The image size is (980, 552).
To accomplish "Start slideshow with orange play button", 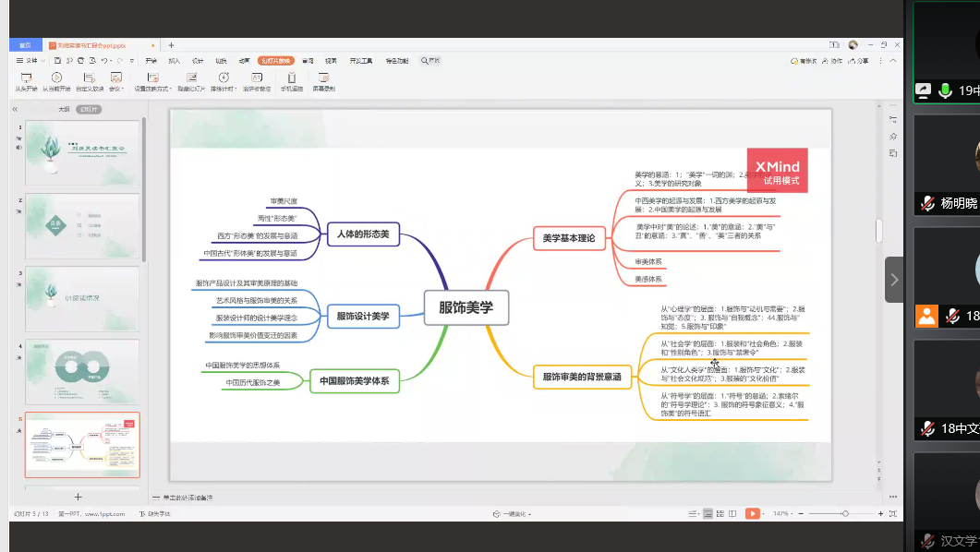I will [753, 513].
